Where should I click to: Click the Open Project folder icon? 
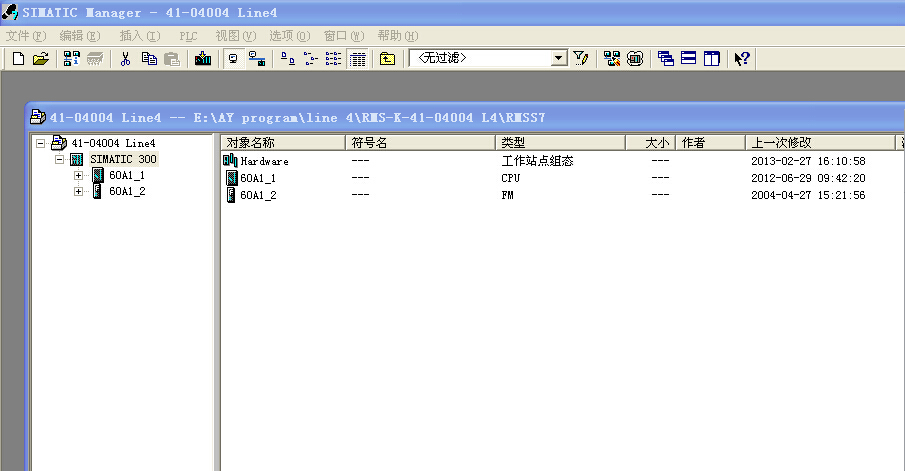pyautogui.click(x=41, y=58)
